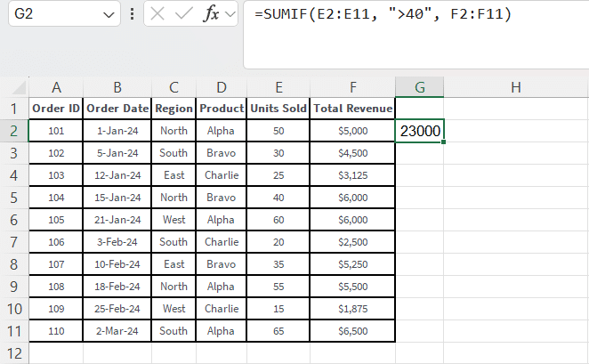Click the Units Sold header cell

click(278, 109)
